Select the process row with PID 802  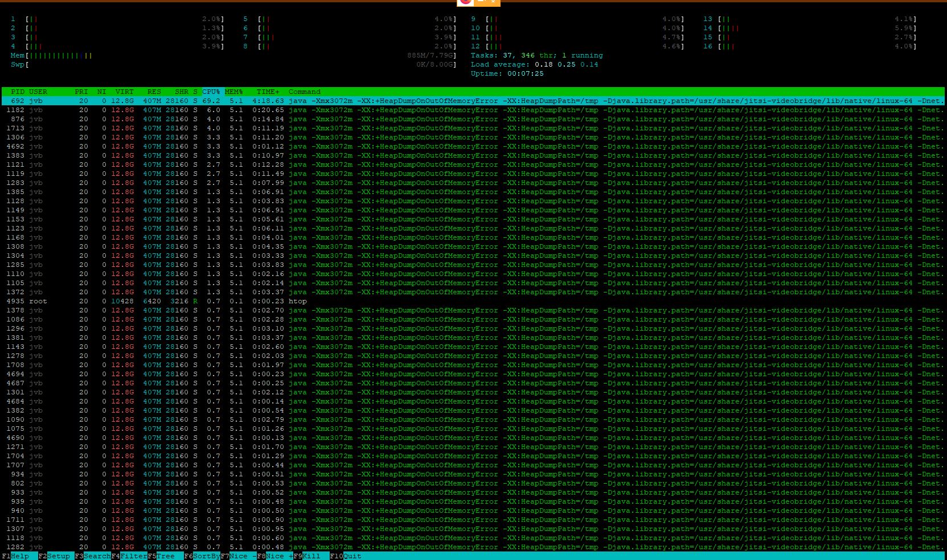click(473, 483)
